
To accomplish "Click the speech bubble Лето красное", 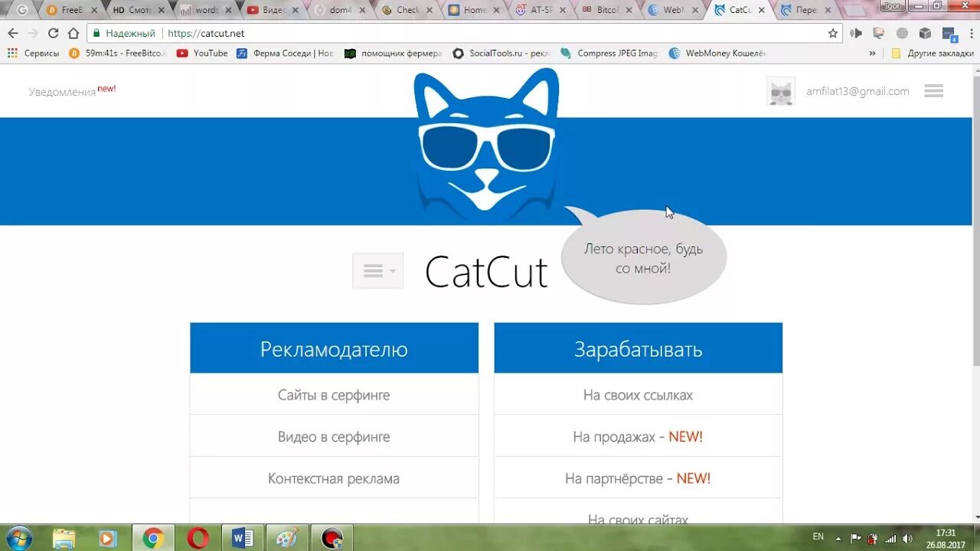I will tap(643, 258).
